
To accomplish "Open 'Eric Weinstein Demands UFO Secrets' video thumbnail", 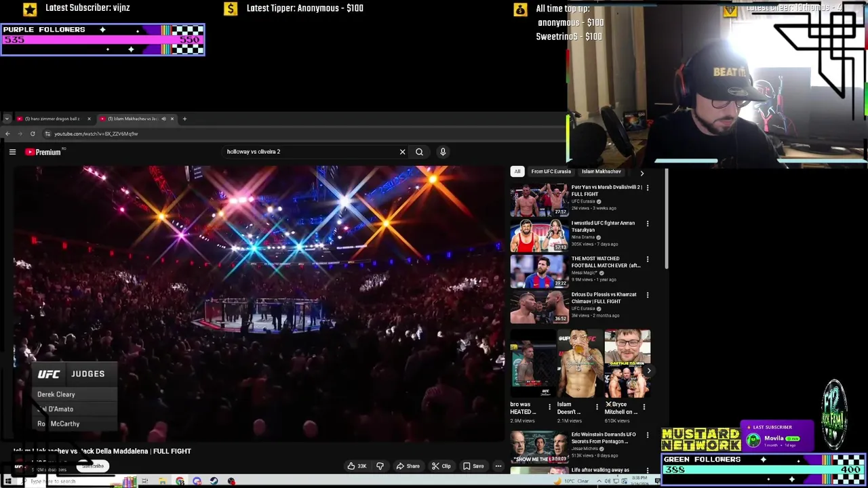I will (x=540, y=447).
